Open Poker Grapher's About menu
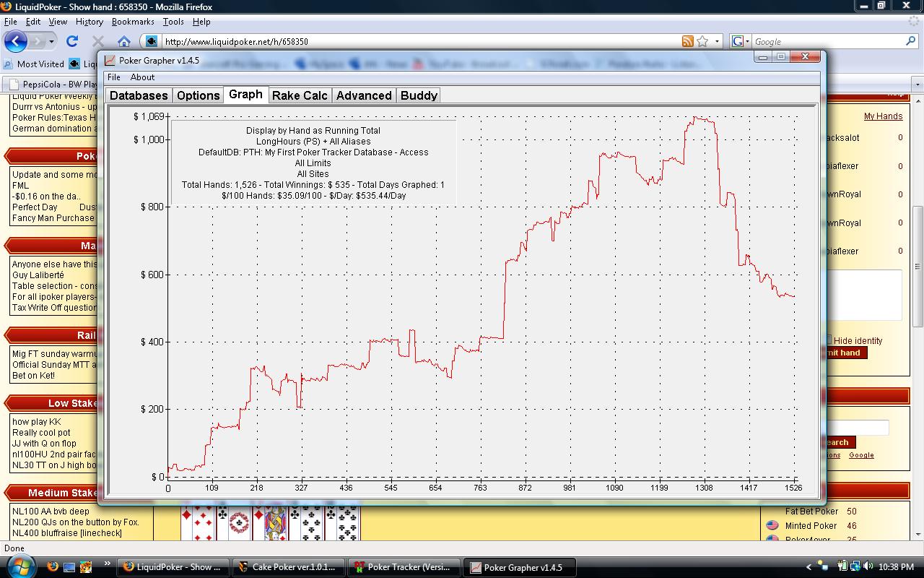924x578 pixels. click(x=142, y=77)
